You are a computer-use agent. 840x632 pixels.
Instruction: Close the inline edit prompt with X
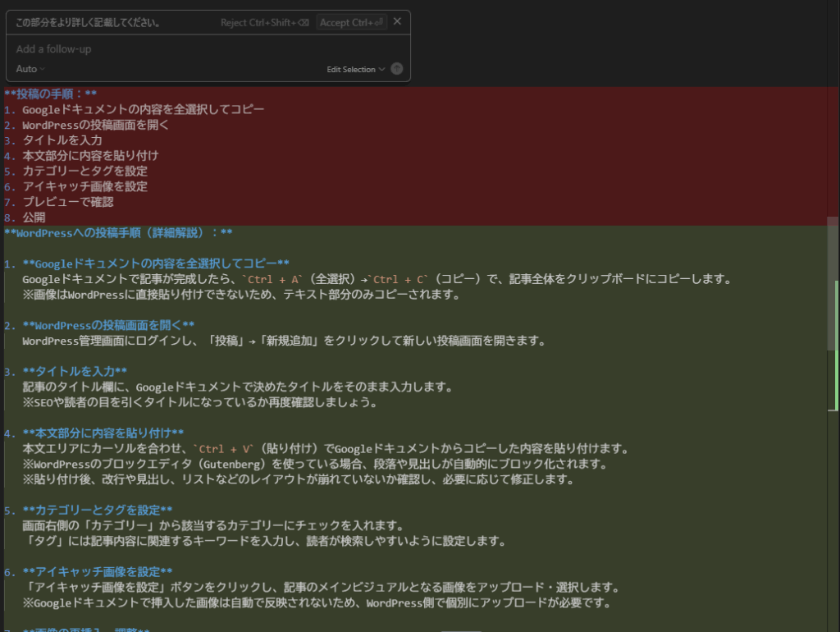point(398,22)
